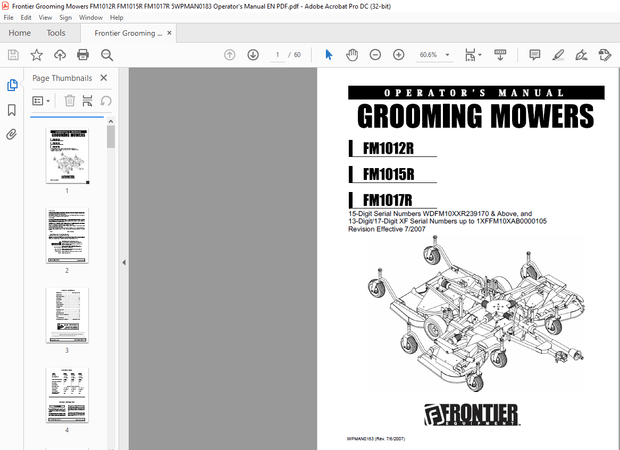Toggle the Attachments paperclip panel
This screenshot has width=620, height=450.
pyautogui.click(x=12, y=134)
